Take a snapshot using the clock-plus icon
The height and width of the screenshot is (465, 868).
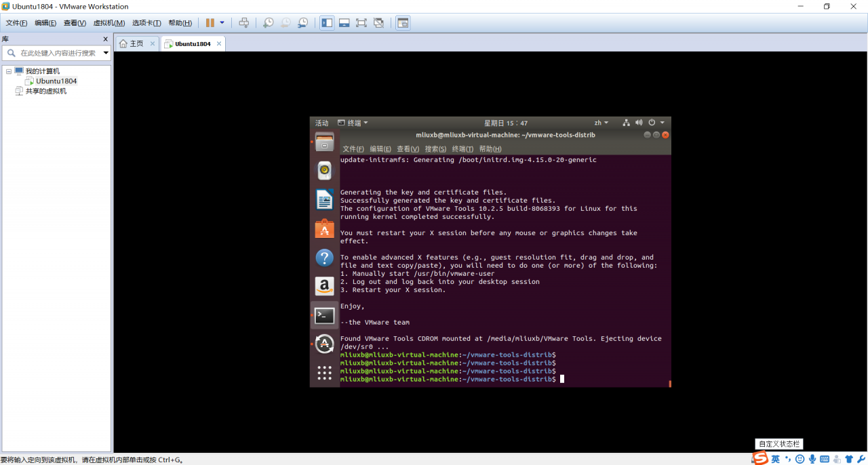269,23
